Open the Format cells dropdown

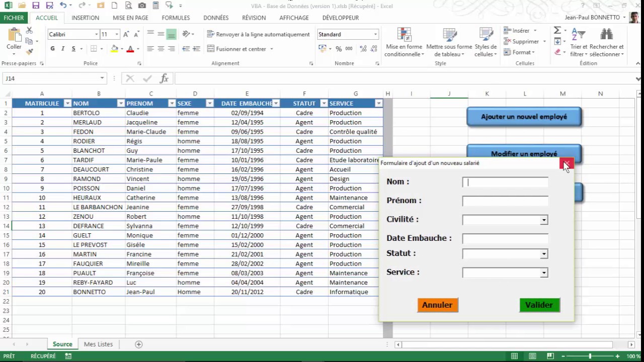point(519,52)
